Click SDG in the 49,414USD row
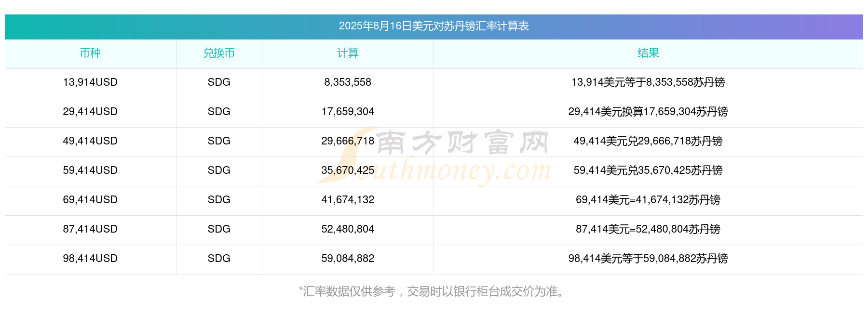 click(x=219, y=141)
